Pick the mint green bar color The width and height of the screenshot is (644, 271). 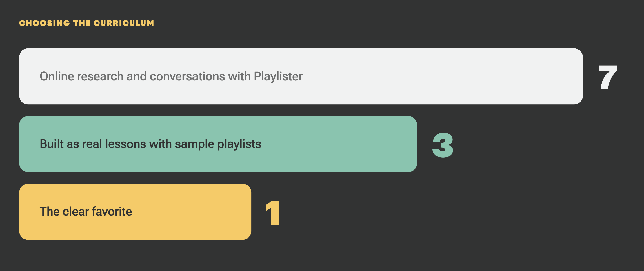coord(218,144)
